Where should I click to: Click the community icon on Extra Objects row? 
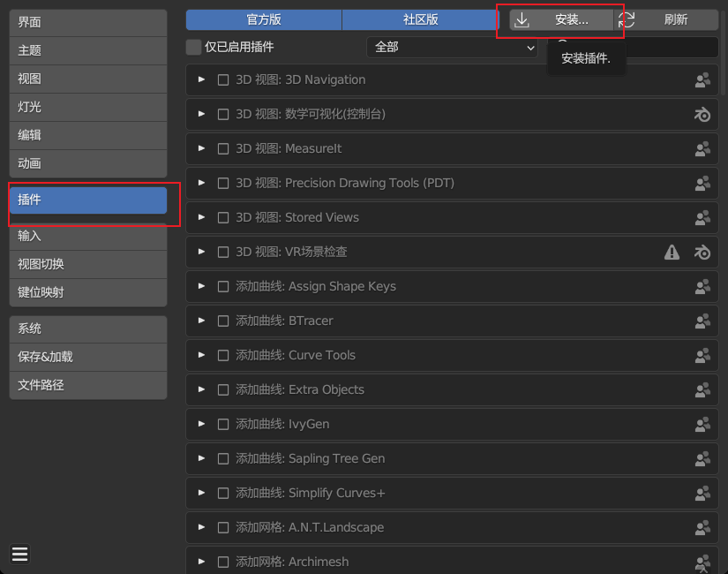click(x=702, y=389)
